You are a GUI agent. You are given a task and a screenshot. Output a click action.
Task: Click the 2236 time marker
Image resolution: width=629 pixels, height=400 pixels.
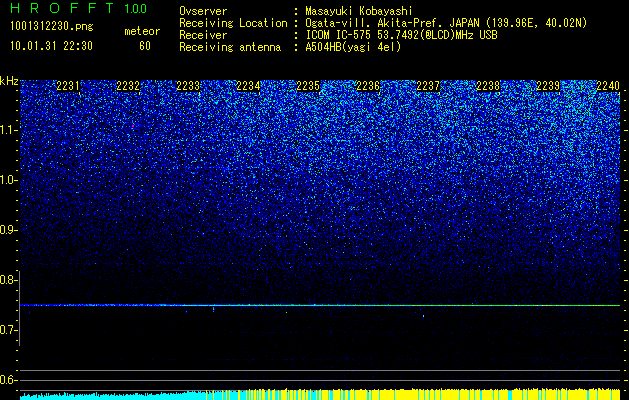[368, 86]
